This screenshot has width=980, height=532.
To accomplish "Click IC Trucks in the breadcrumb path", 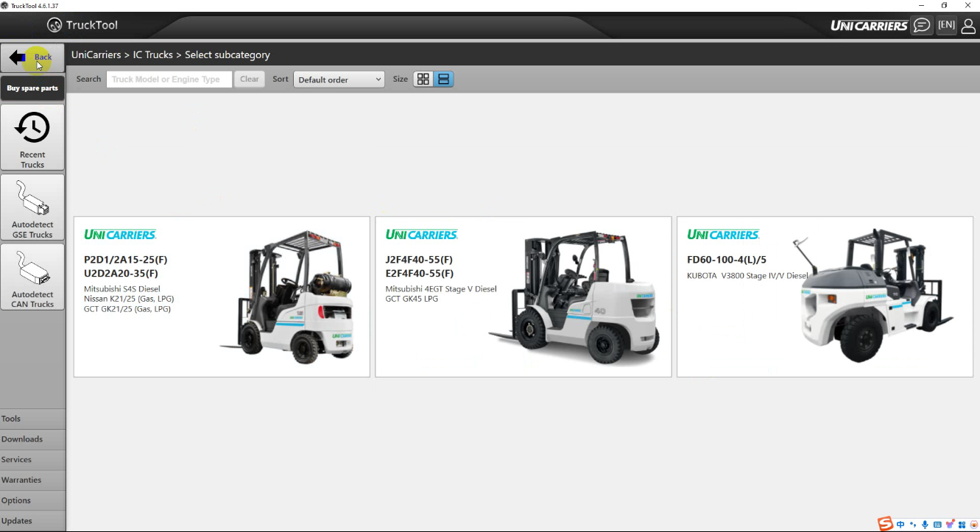I will (153, 55).
